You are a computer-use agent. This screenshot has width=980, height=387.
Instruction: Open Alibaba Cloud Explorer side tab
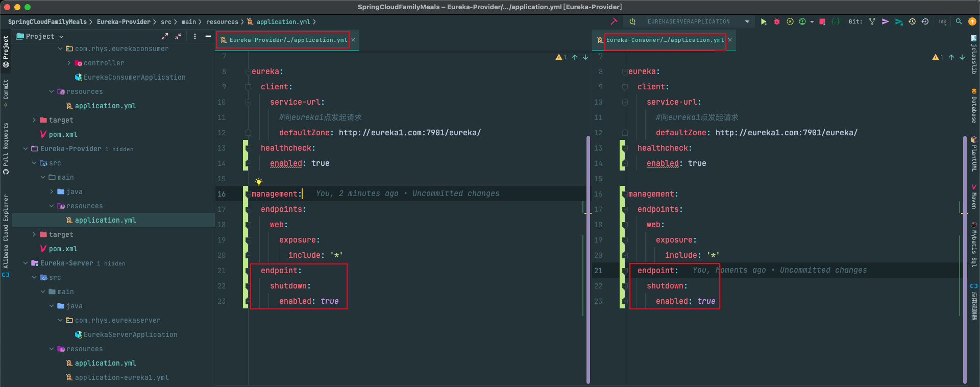tap(6, 235)
